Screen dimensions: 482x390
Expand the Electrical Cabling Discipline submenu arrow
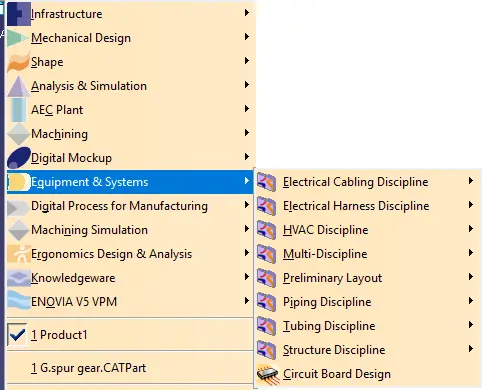pyautogui.click(x=471, y=181)
